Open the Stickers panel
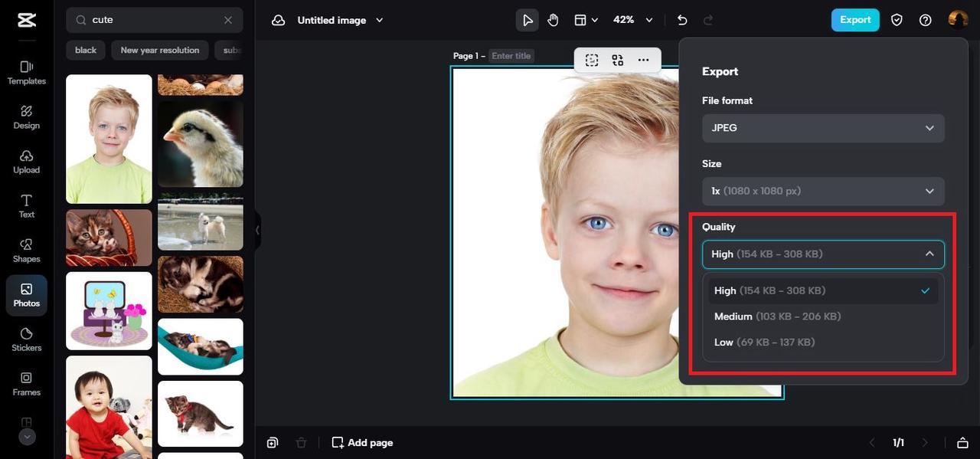The image size is (980, 459). (x=27, y=339)
